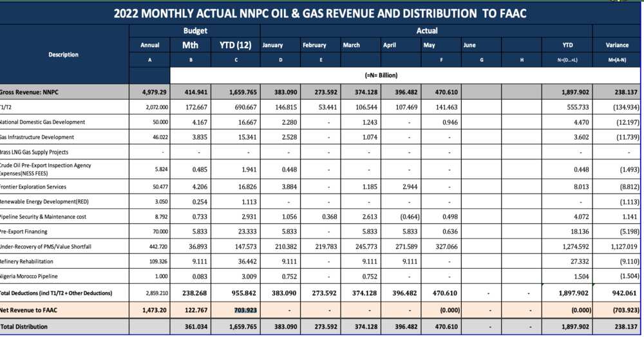This screenshot has width=644, height=337.
Task: Select the May column header
Action: tap(429, 45)
